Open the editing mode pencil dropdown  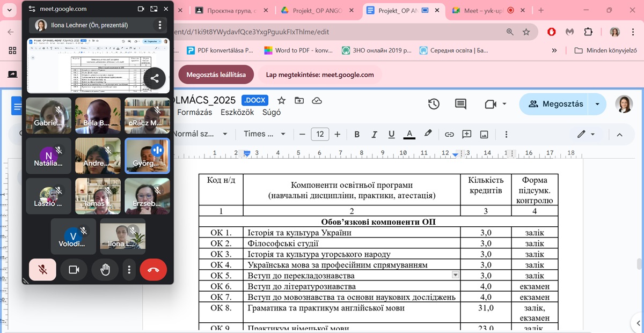click(x=586, y=134)
